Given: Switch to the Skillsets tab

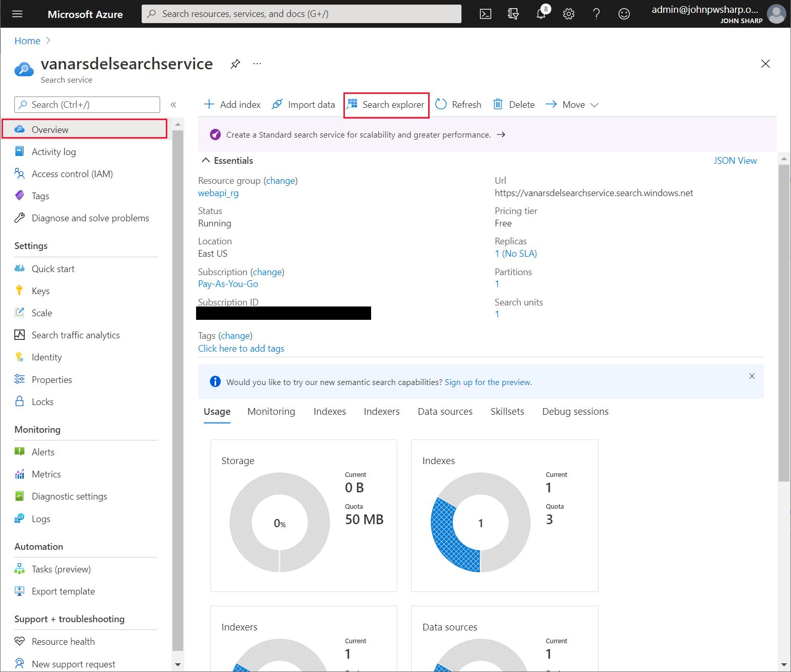Looking at the screenshot, I should tap(507, 412).
